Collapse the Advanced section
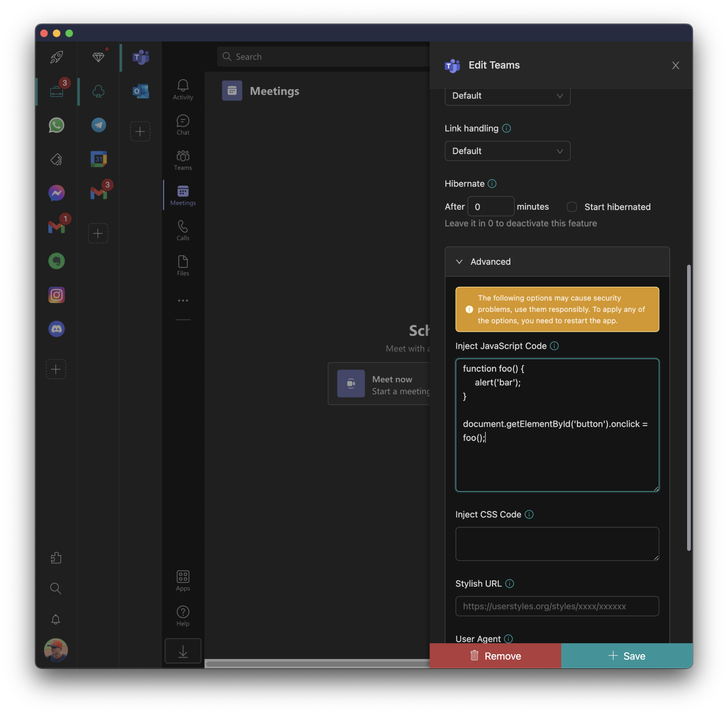The height and width of the screenshot is (715, 728). click(x=557, y=262)
